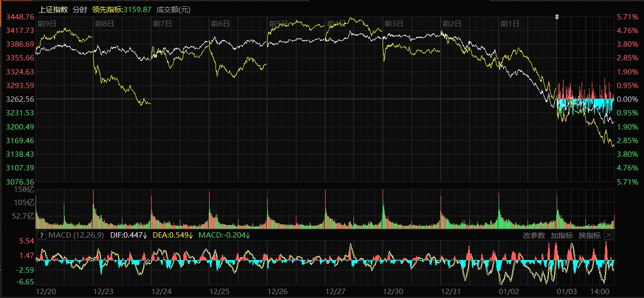Click the 上证指数 title label
Screen dimensions: 644x298
(53, 9)
